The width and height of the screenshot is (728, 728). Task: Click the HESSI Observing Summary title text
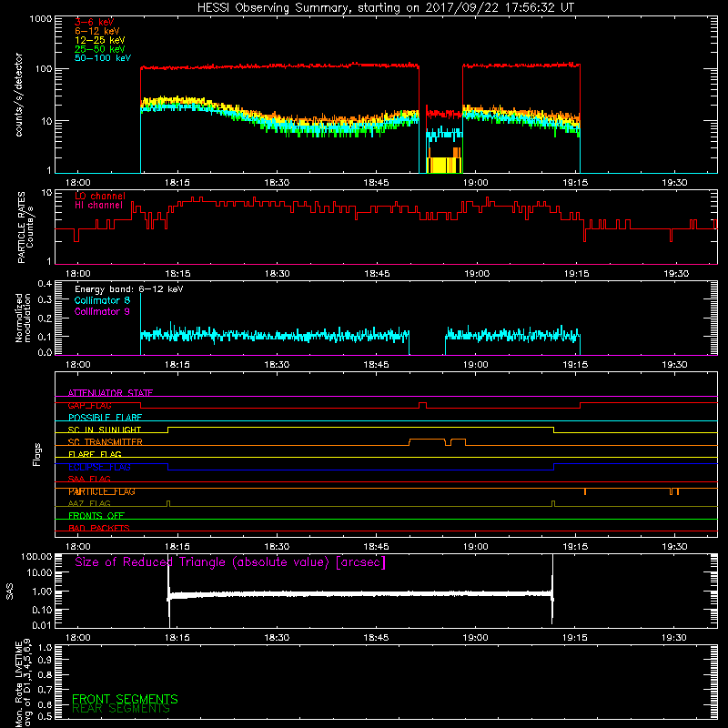tap(386, 8)
